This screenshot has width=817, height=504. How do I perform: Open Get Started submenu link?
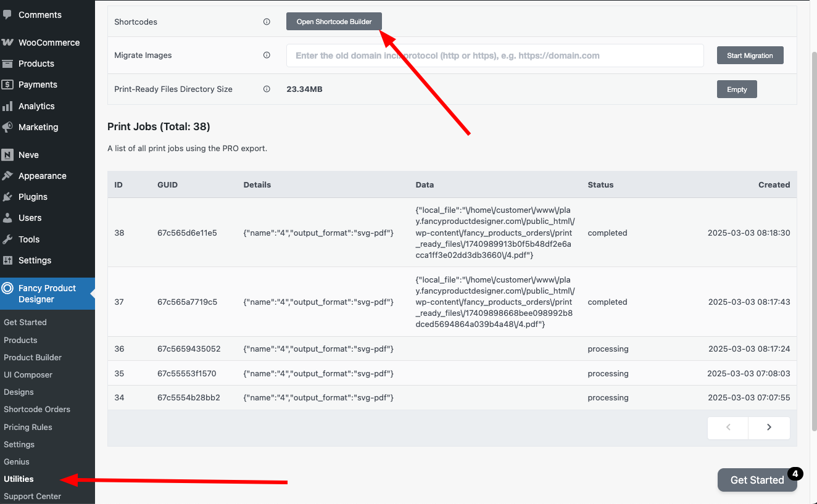pos(25,322)
